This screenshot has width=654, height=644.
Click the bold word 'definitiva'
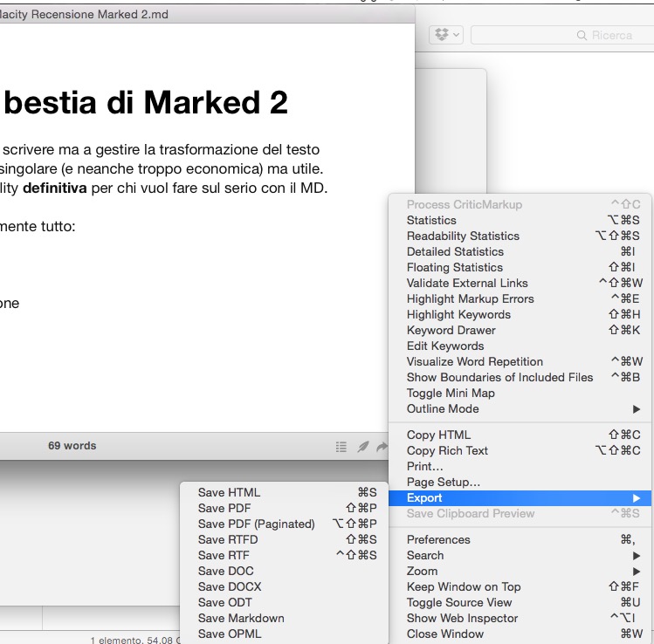tap(55, 188)
